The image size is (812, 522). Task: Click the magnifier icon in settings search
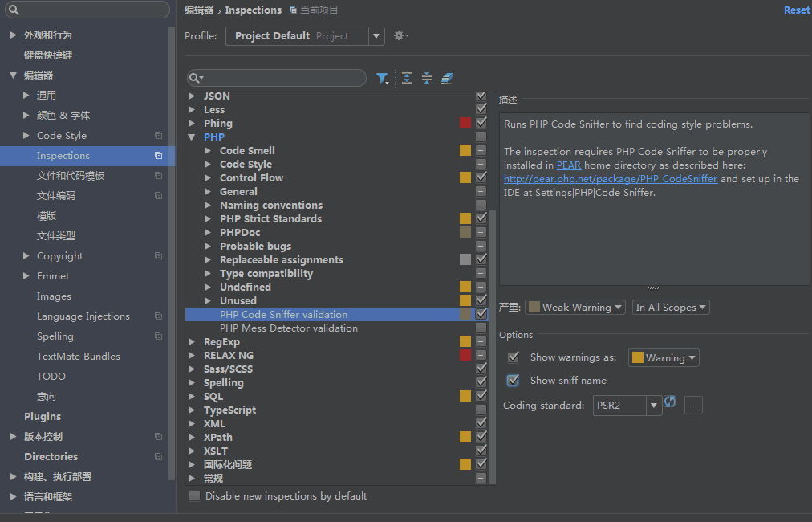(x=14, y=10)
